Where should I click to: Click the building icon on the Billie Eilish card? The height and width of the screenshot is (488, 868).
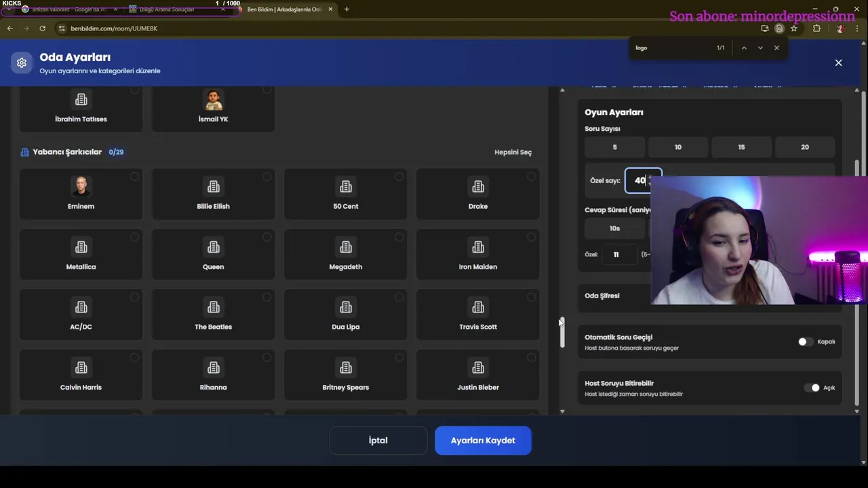(x=213, y=186)
